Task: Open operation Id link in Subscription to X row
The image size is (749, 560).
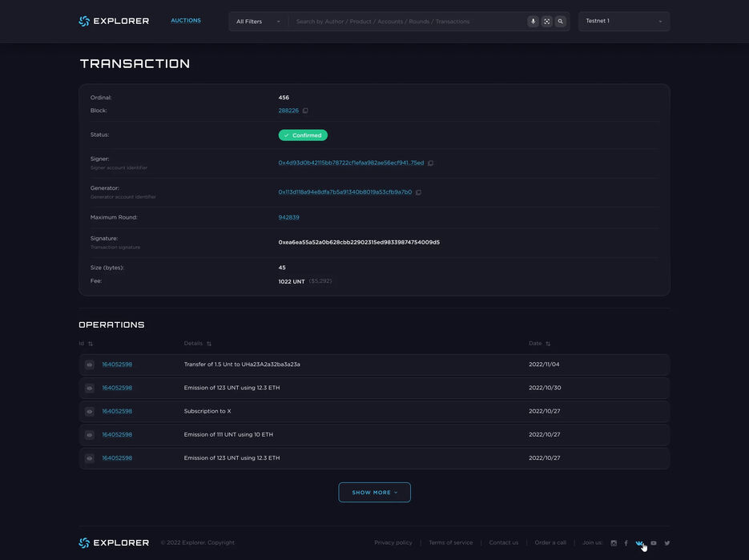Action: click(x=117, y=412)
